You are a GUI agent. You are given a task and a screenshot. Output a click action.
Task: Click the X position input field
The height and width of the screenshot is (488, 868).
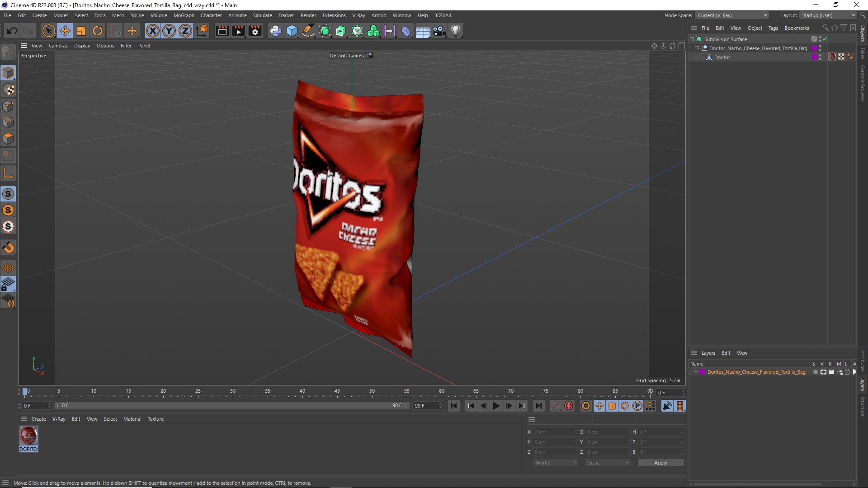tap(555, 432)
